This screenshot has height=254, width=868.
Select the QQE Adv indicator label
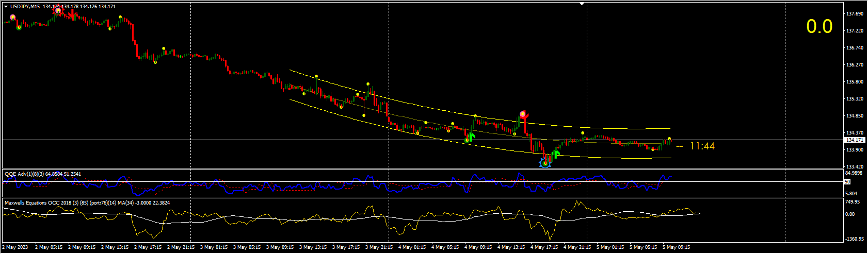pyautogui.click(x=42, y=174)
